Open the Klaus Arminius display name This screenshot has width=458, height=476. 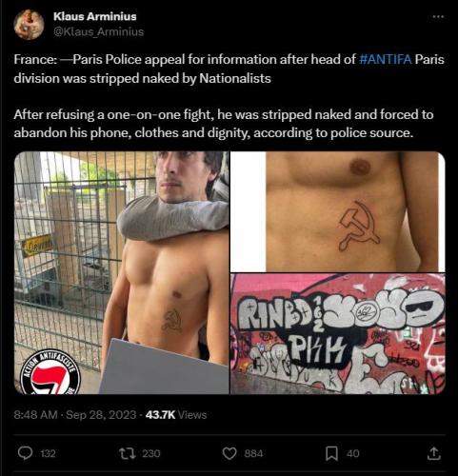click(x=95, y=16)
